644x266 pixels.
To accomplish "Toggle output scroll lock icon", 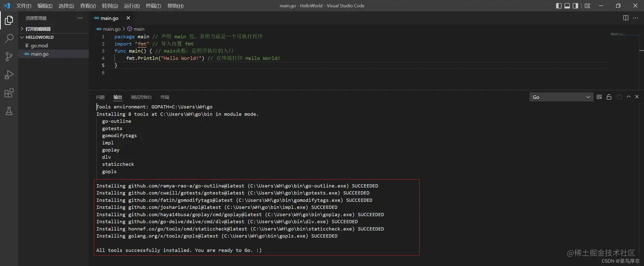I will tap(609, 97).
